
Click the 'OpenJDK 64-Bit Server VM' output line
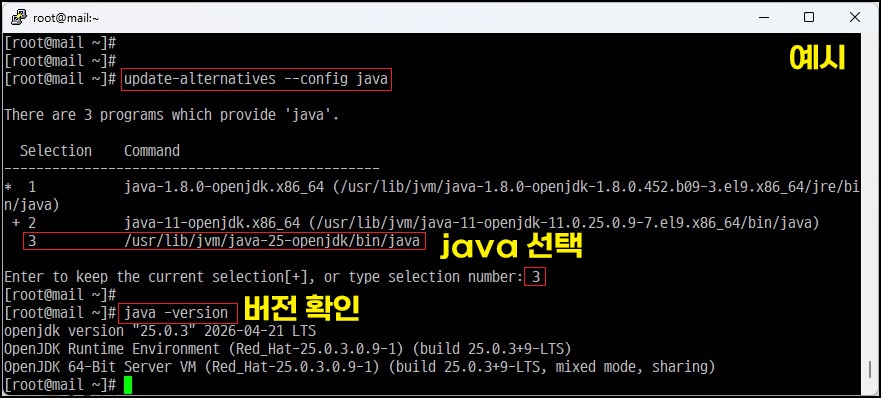pyautogui.click(x=360, y=367)
